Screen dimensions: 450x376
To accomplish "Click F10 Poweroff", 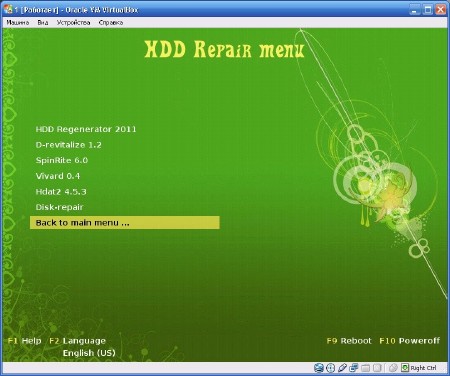I will tap(410, 341).
